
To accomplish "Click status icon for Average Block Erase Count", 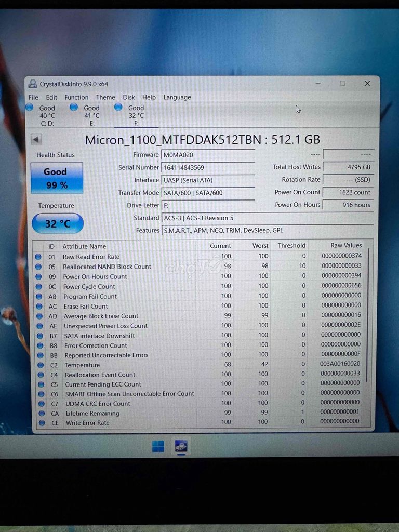I will pyautogui.click(x=39, y=316).
